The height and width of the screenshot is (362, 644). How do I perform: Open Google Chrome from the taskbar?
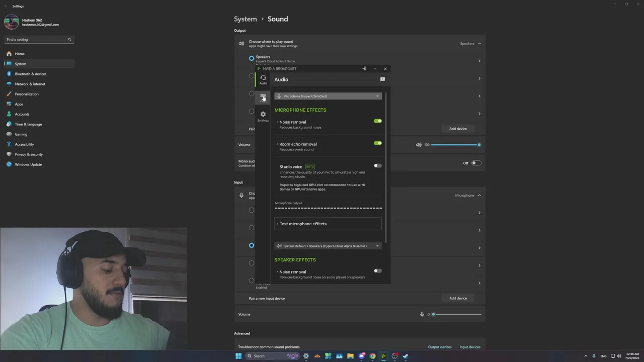click(x=372, y=356)
